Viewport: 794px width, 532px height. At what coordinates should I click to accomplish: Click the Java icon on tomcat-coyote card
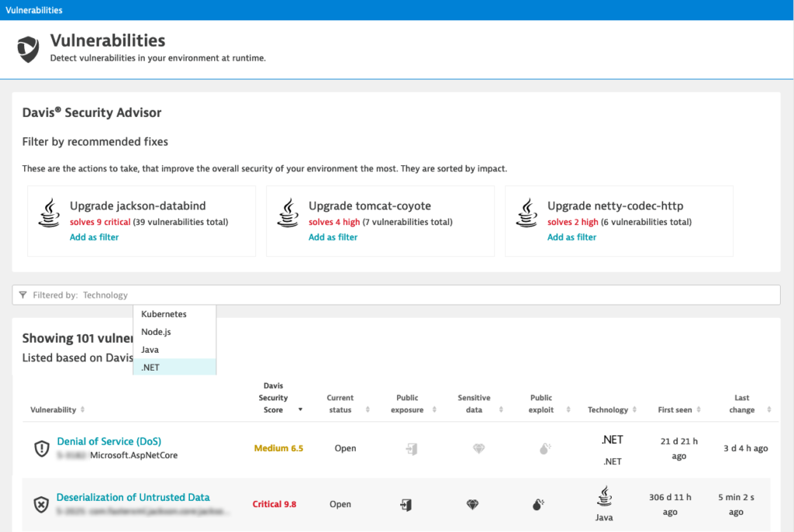[288, 212]
